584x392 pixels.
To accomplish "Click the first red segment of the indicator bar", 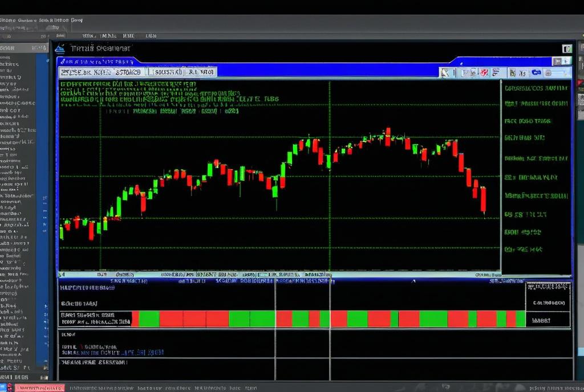I will pyautogui.click(x=135, y=318).
